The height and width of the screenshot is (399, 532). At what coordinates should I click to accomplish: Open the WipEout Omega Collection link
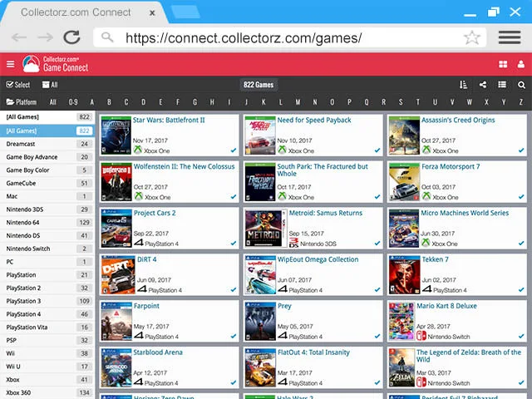318,259
